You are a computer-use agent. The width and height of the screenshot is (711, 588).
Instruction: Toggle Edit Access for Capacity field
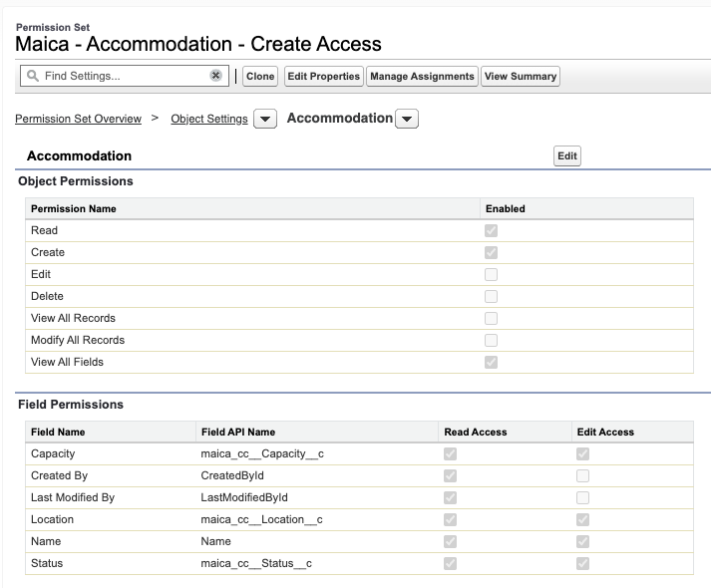(x=582, y=454)
